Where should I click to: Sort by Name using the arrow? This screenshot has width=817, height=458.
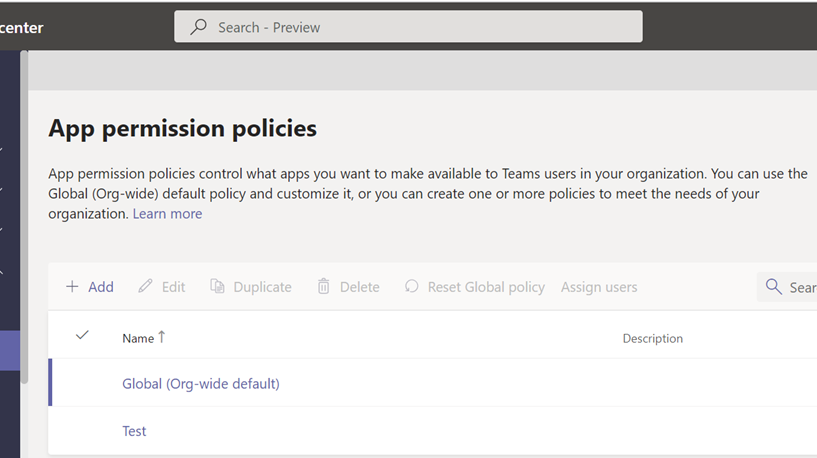[x=162, y=337]
